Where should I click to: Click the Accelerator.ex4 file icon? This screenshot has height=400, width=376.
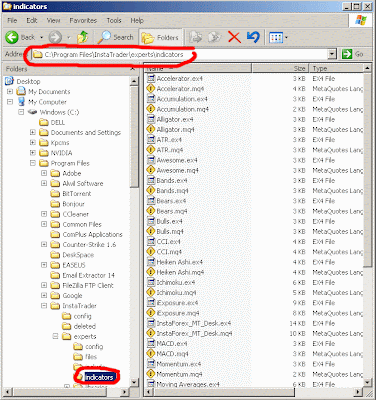[151, 78]
